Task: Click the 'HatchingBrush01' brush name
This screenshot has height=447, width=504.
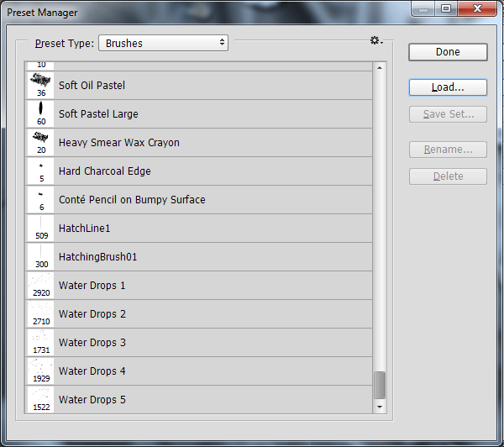Action: 98,257
